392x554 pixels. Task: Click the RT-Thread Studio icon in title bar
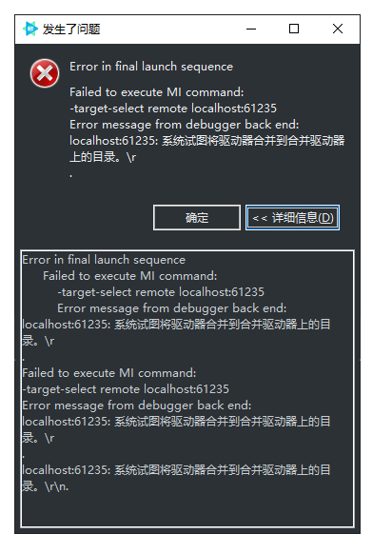pyautogui.click(x=30, y=29)
